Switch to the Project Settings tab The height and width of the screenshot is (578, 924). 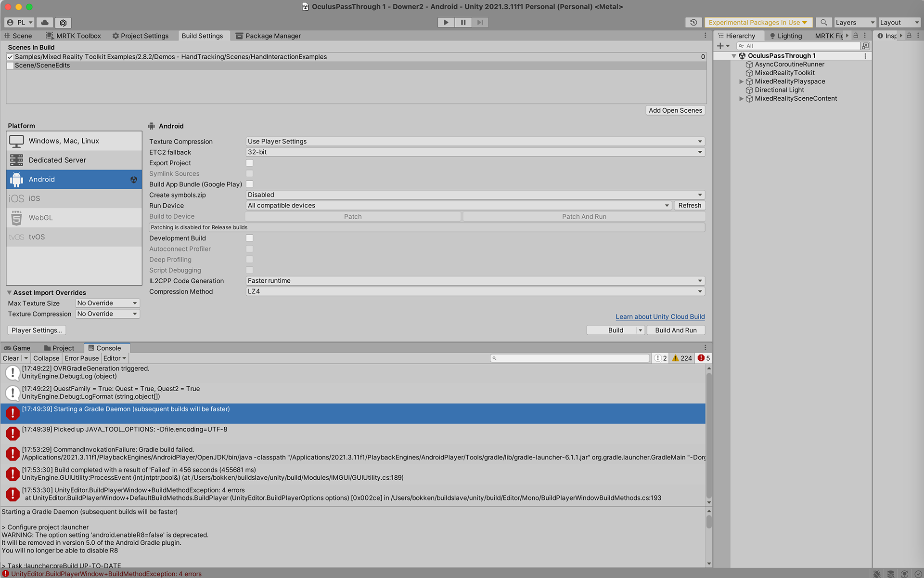141,36
